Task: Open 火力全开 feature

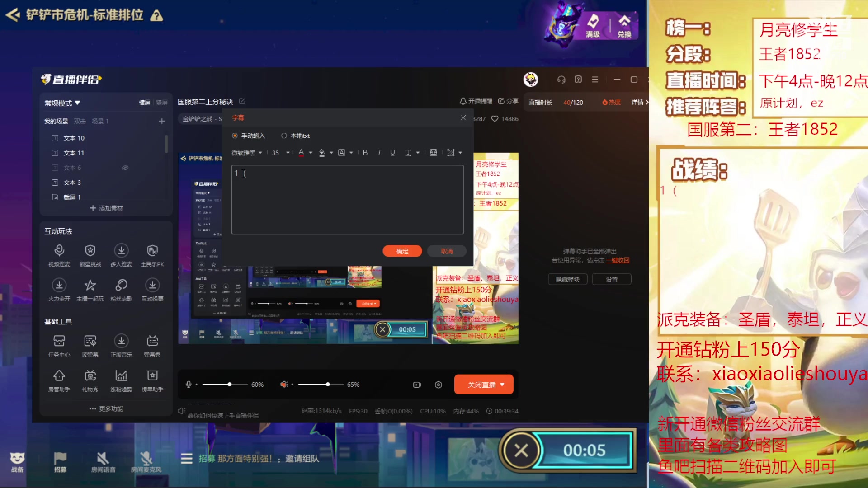Action: (59, 290)
